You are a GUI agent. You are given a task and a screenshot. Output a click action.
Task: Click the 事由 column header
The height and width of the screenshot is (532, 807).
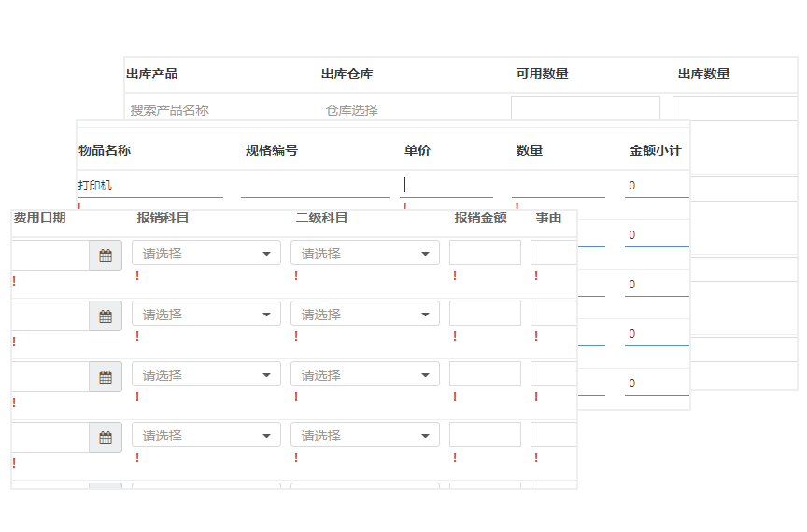pyautogui.click(x=548, y=217)
